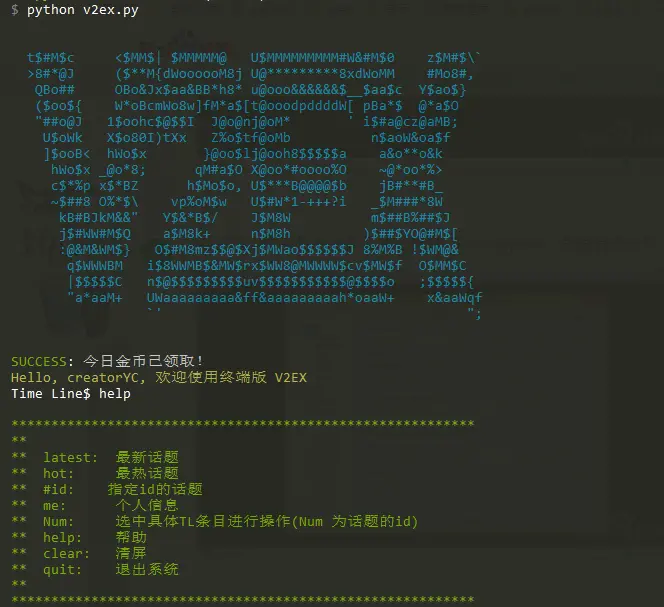Click the '最热话题' description text

(x=147, y=473)
